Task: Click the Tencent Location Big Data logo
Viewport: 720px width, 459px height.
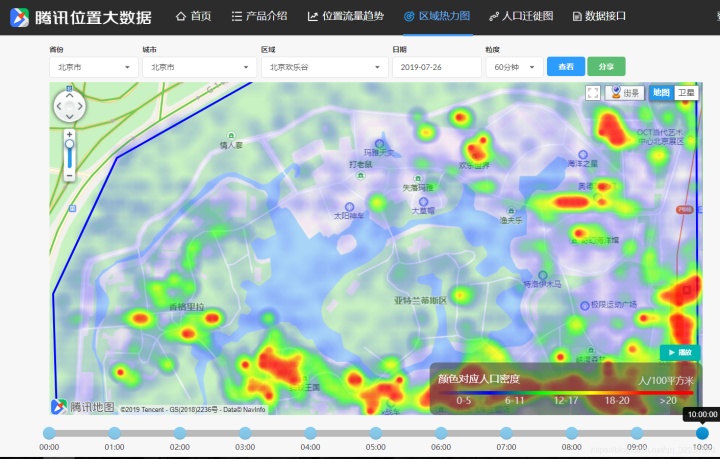Action: [x=81, y=17]
